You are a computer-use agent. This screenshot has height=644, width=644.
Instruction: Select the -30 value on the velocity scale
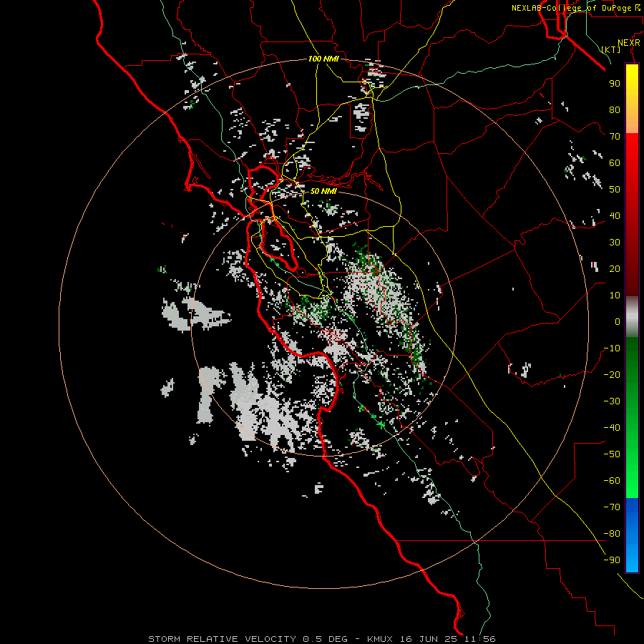pyautogui.click(x=612, y=401)
